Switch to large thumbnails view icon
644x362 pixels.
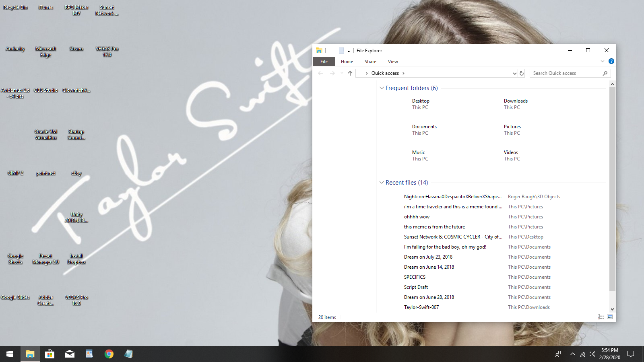click(610, 317)
